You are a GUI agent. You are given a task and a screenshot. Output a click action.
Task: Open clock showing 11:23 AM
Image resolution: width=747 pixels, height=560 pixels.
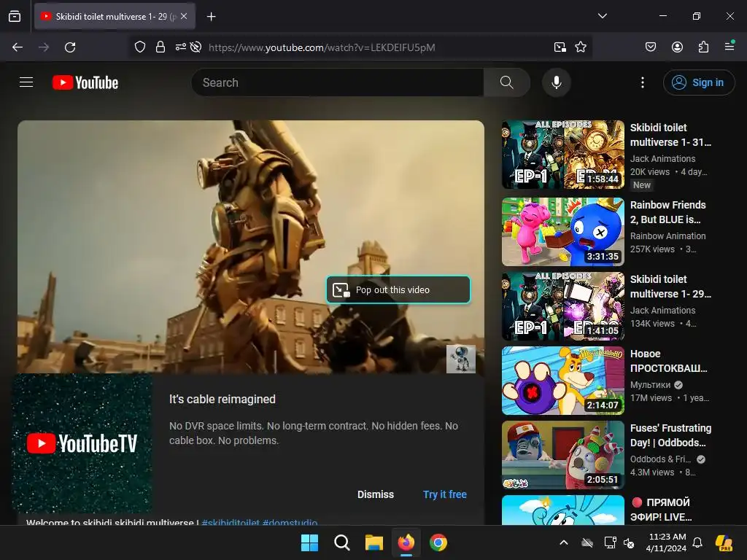coord(667,542)
